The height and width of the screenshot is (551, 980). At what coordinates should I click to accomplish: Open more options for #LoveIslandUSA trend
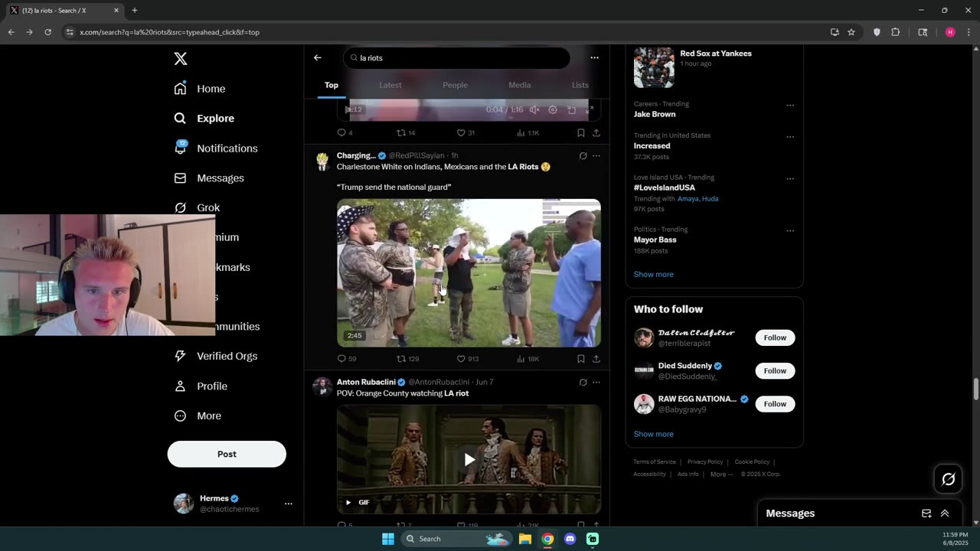pyautogui.click(x=790, y=179)
